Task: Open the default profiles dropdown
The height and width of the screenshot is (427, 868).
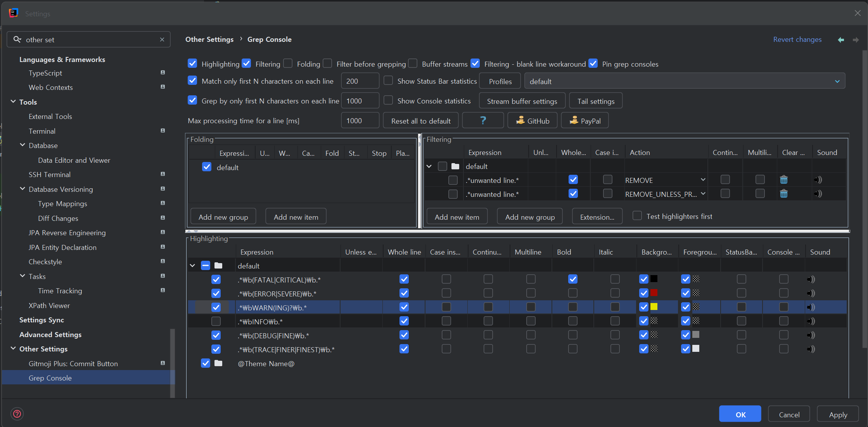Action: pyautogui.click(x=685, y=81)
